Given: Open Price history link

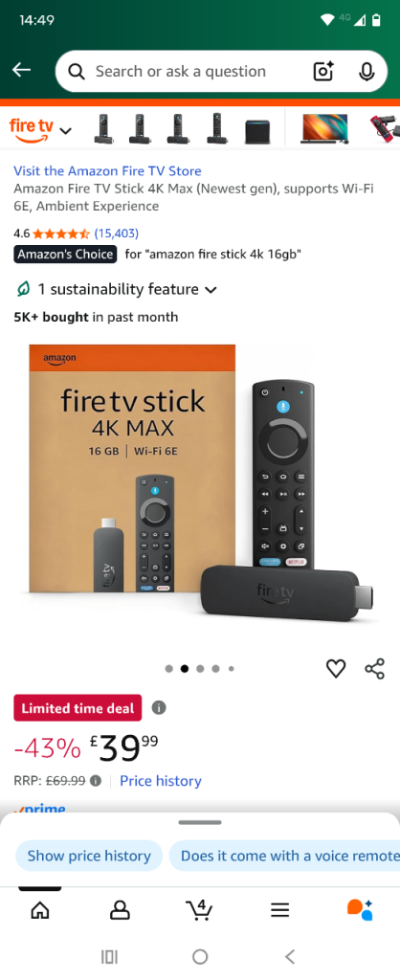Looking at the screenshot, I should point(161,781).
